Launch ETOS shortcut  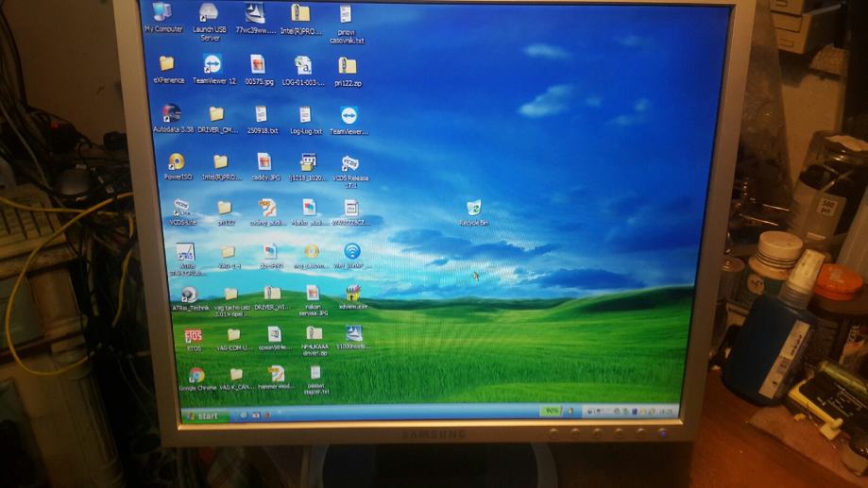point(194,340)
